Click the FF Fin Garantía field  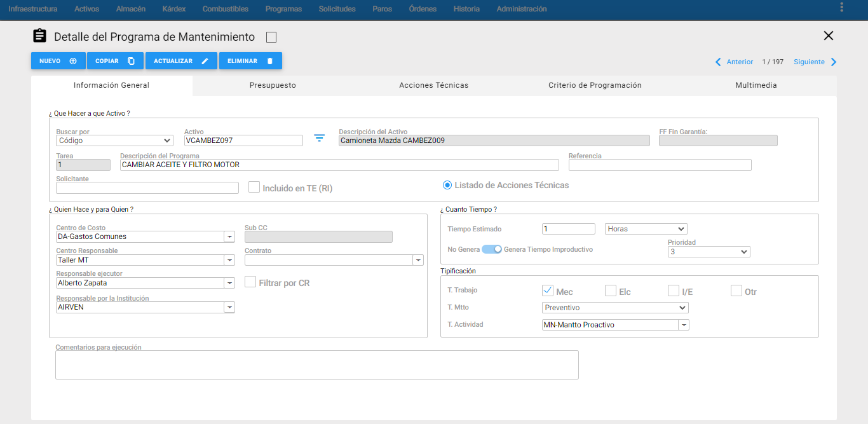pos(718,140)
